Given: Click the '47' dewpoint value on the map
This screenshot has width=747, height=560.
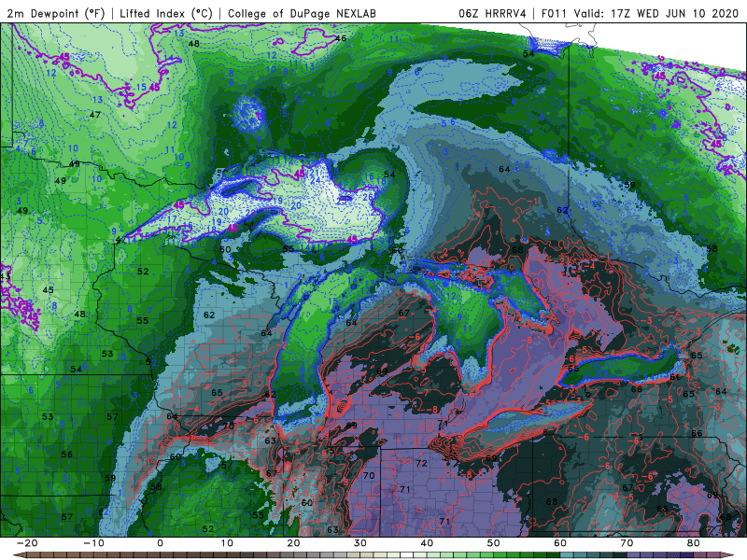Looking at the screenshot, I should pyautogui.click(x=95, y=115).
